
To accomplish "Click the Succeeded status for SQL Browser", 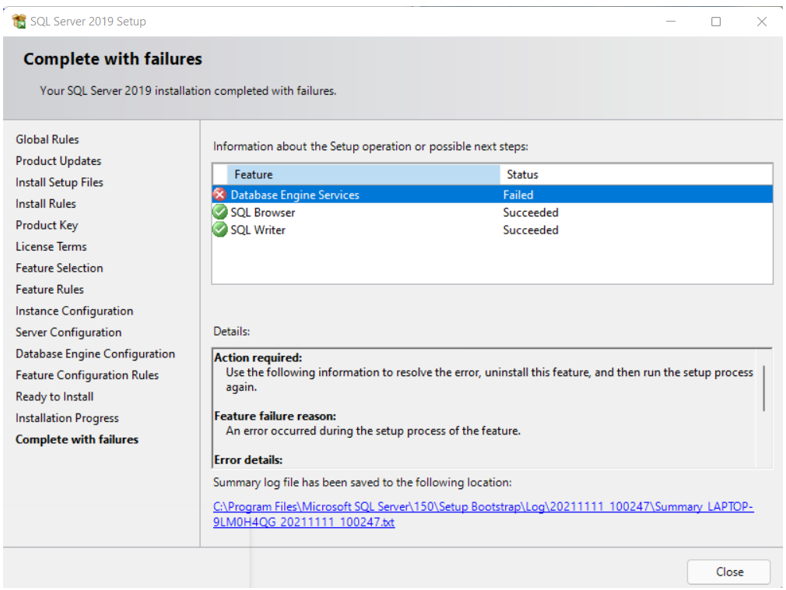I will [530, 212].
